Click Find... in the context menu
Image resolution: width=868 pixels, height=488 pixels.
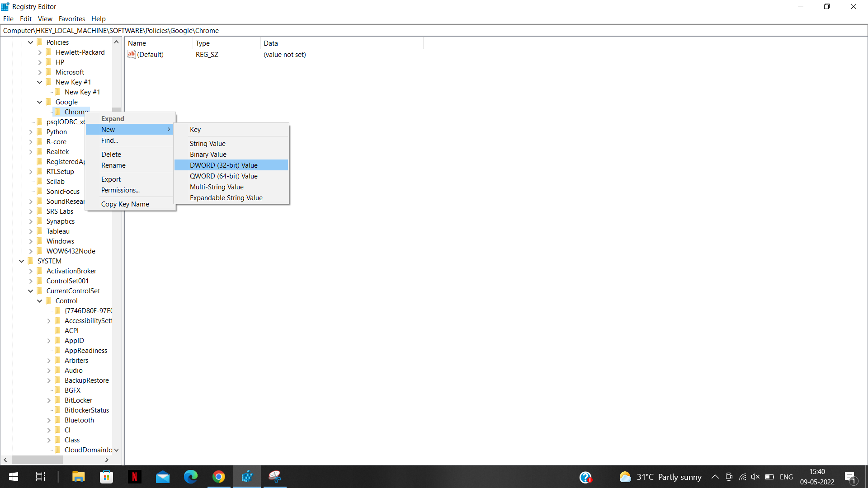[x=109, y=140]
